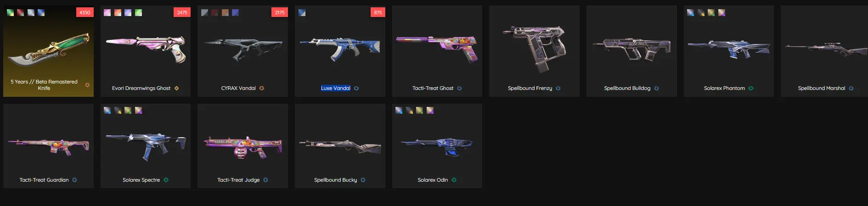Image resolution: width=868 pixels, height=206 pixels.
Task: Click tier icon beside Evori Dreamwings Ghost
Action: click(176, 88)
